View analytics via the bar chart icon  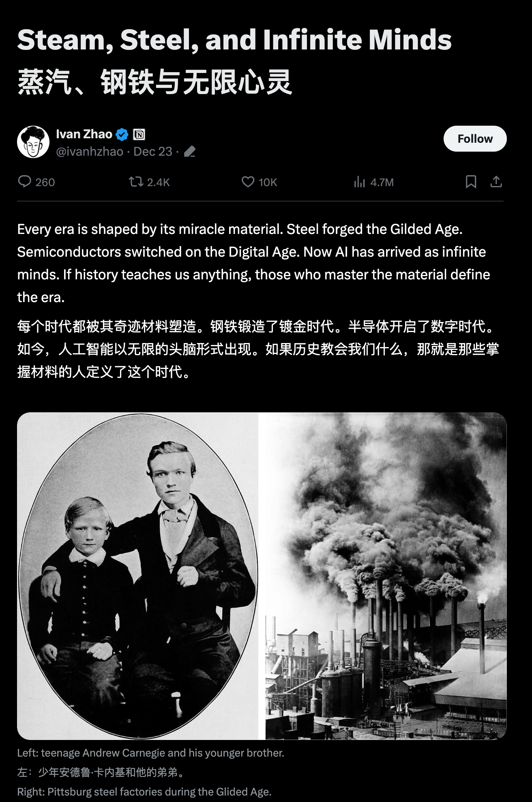coord(359,182)
